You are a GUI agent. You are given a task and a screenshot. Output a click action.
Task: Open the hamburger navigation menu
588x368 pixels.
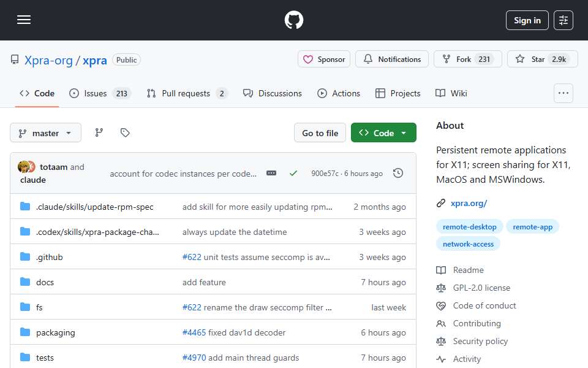[24, 20]
